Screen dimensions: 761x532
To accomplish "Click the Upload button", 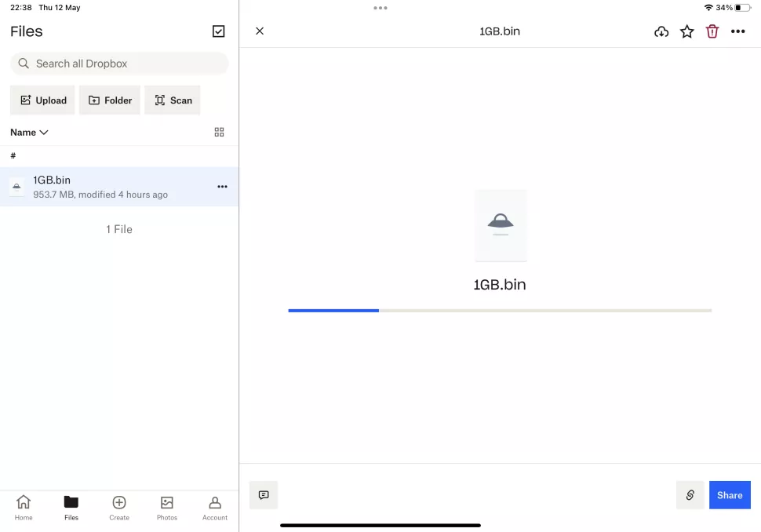I will 42,100.
